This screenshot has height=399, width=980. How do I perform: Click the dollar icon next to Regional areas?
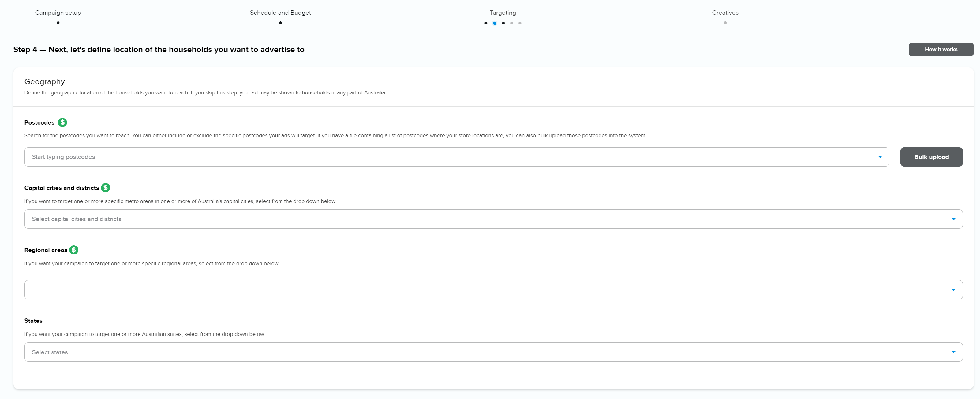tap(74, 250)
